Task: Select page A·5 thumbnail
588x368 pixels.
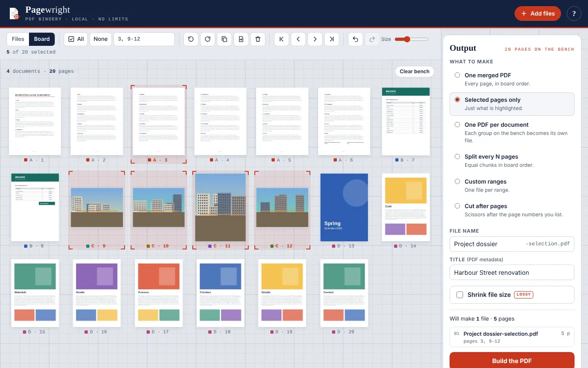Action: [x=282, y=121]
